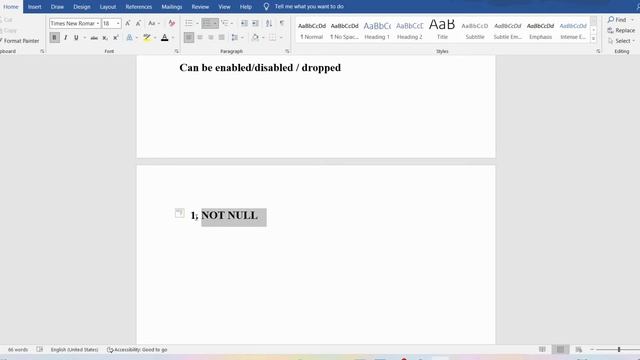Click paste options tag near NOT NULL
Screen dimensions: 640x360
click(x=179, y=213)
